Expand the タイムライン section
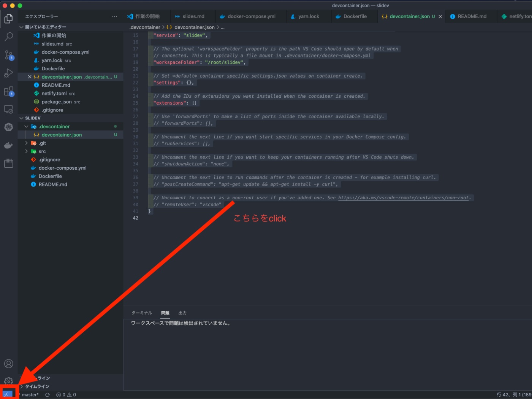532x399 pixels. point(22,386)
